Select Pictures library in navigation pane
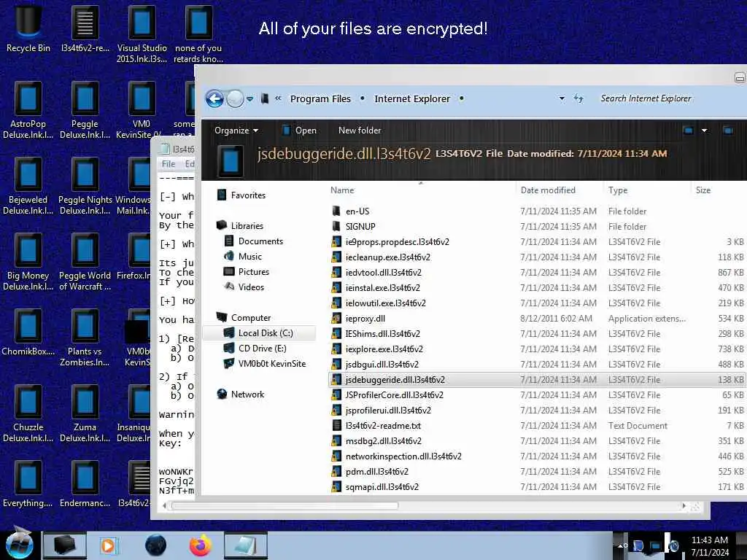The height and width of the screenshot is (560, 747). (x=247, y=272)
